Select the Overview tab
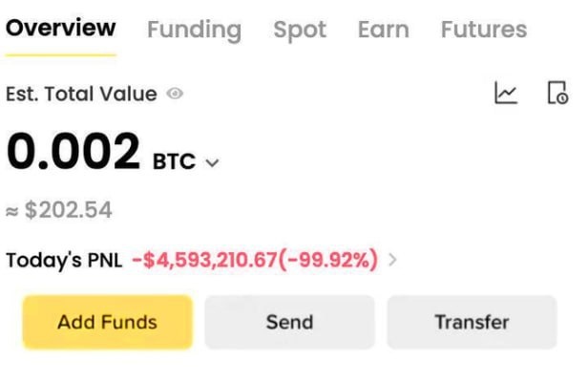The height and width of the screenshot is (382, 588). pyautogui.click(x=61, y=28)
